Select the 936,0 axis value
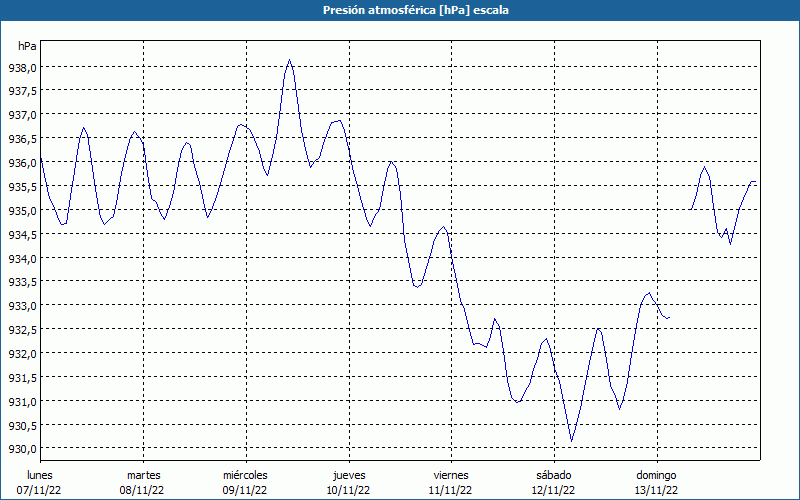This screenshot has height=500, width=800. pos(22,163)
